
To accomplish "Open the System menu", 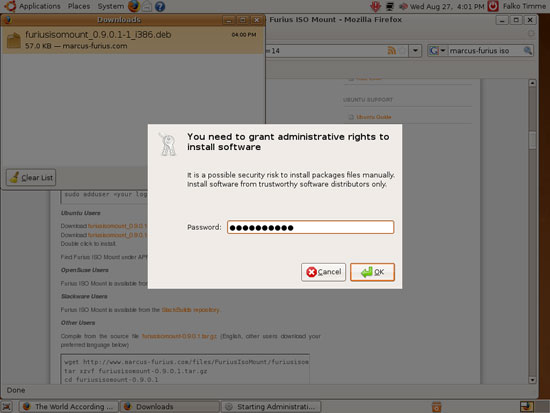I will pyautogui.click(x=110, y=6).
